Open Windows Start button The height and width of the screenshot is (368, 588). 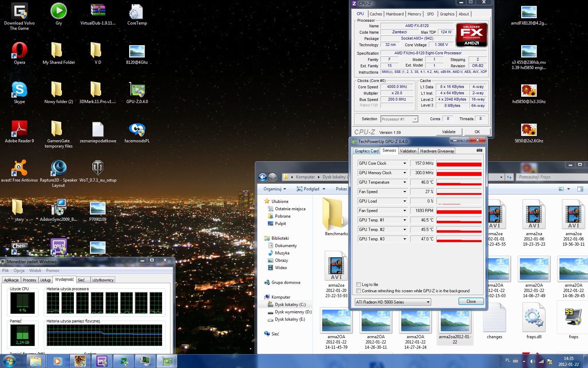9,361
